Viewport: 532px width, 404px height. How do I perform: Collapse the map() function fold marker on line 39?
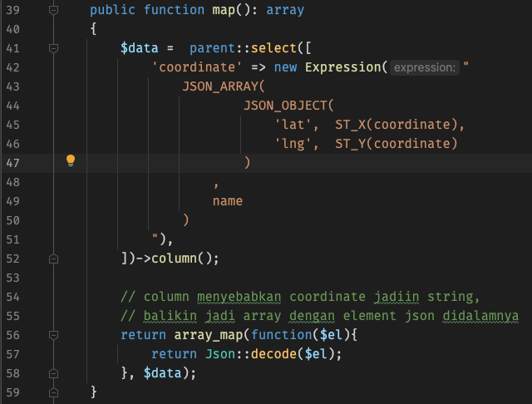54,11
